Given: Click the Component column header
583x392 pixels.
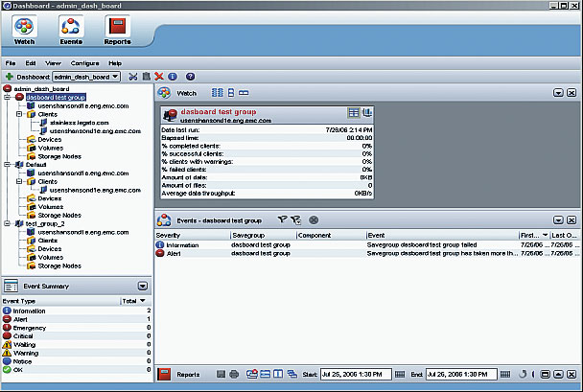Looking at the screenshot, I should pyautogui.click(x=331, y=235).
